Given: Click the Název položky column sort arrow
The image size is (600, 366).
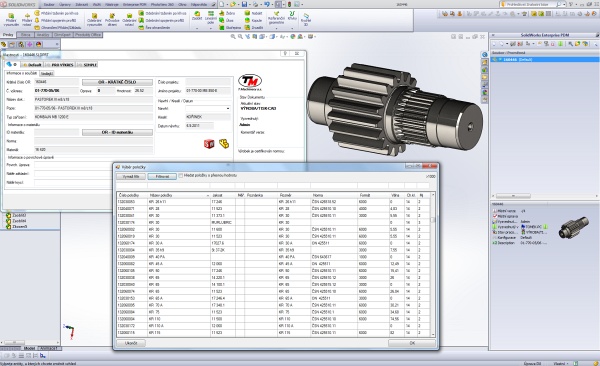Looking at the screenshot, I should 208,196.
